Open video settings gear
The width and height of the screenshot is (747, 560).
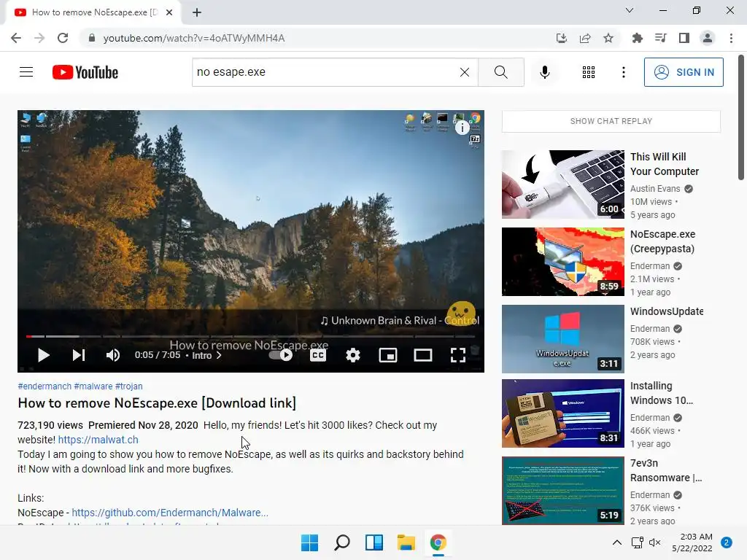click(x=353, y=355)
